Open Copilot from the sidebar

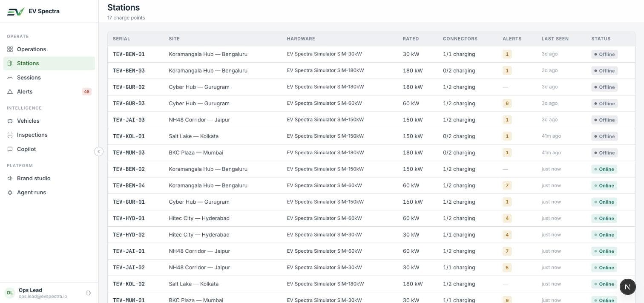coord(49,149)
